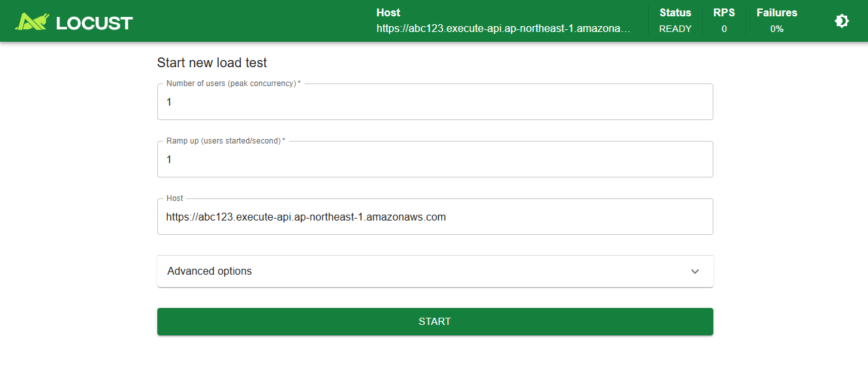The width and height of the screenshot is (868, 366).
Task: Click the Failures label in header
Action: point(777,12)
